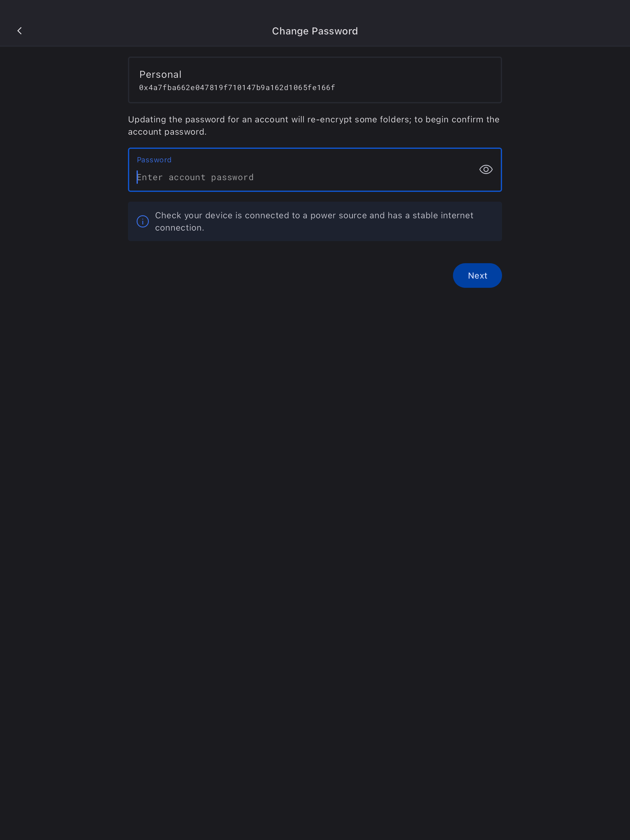
Task: Click the 'account password.' line of description
Action: point(167,132)
